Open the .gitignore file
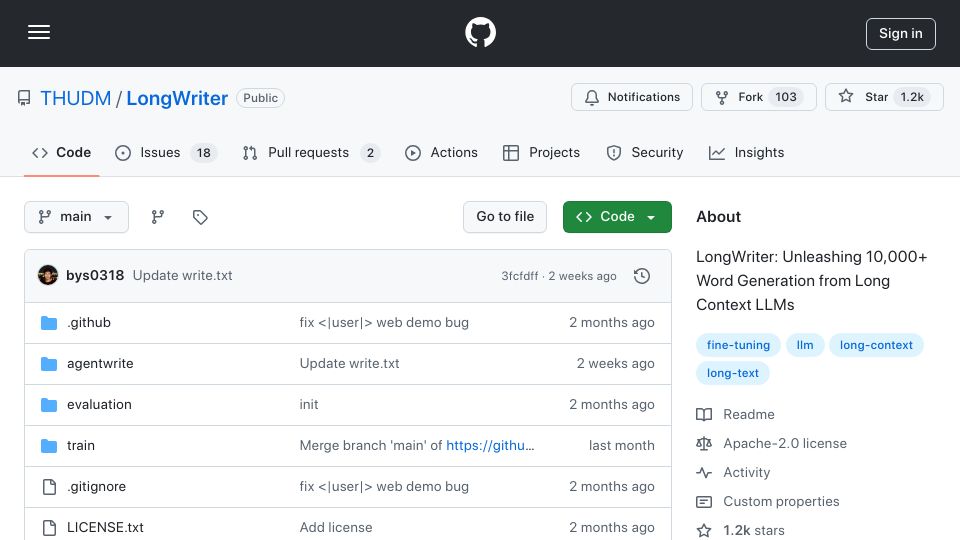The width and height of the screenshot is (960, 540). (96, 487)
